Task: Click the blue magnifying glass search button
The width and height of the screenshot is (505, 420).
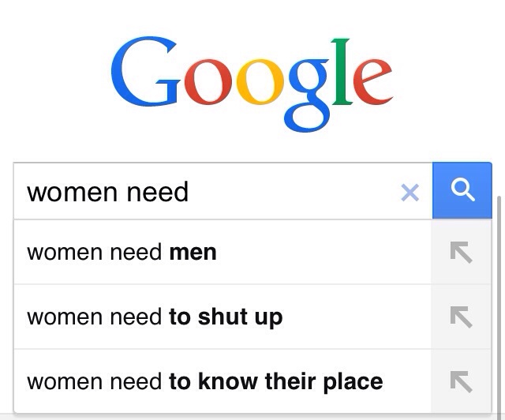Action: point(462,190)
